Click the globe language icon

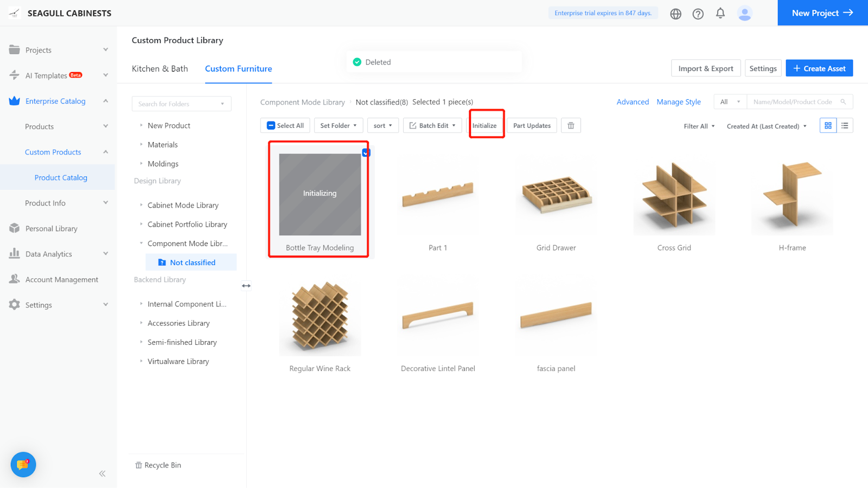tap(675, 14)
